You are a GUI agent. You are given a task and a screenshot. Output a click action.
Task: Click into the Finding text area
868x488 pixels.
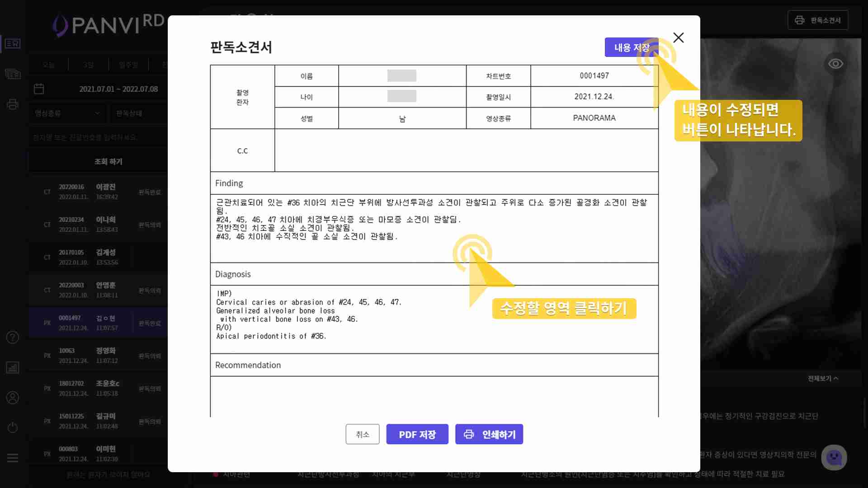click(434, 229)
